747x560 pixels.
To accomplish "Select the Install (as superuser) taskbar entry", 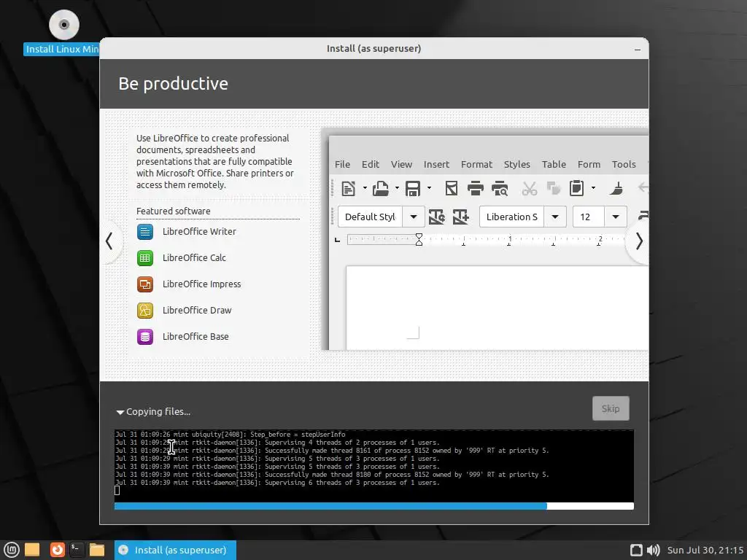I will [175, 550].
